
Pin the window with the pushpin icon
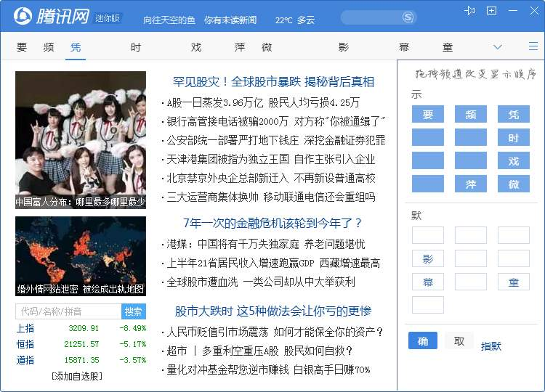(x=470, y=11)
